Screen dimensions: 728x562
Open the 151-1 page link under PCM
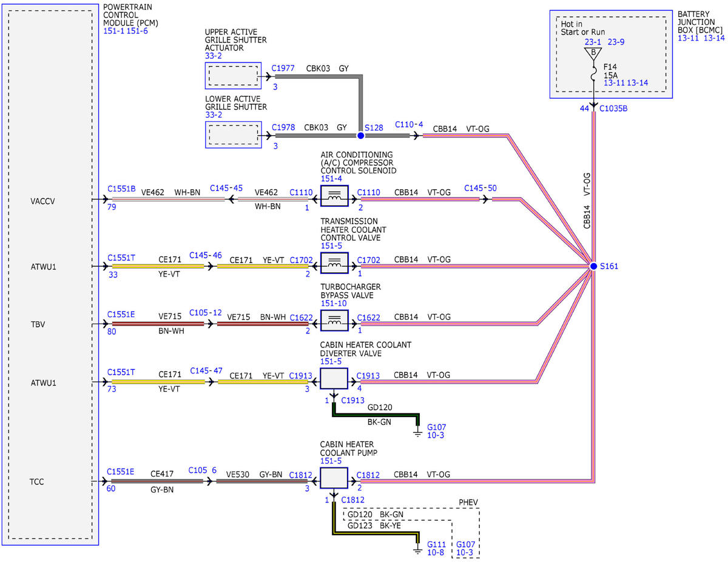coord(114,30)
